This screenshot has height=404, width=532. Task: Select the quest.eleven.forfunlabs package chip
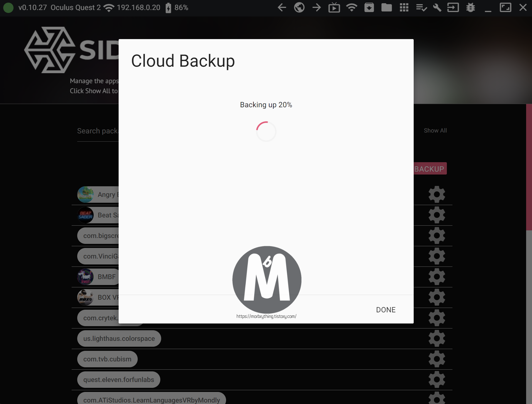coord(119,380)
